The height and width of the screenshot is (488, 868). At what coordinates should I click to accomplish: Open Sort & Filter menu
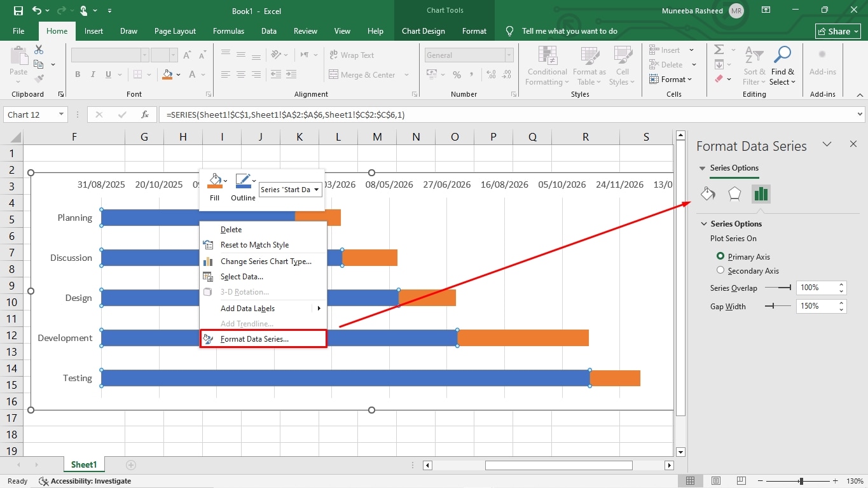coord(754,66)
